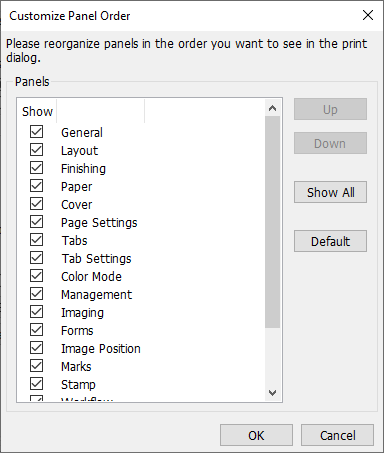Click the scrollbar up arrow
Viewport: 384px width, 453px height.
272,108
